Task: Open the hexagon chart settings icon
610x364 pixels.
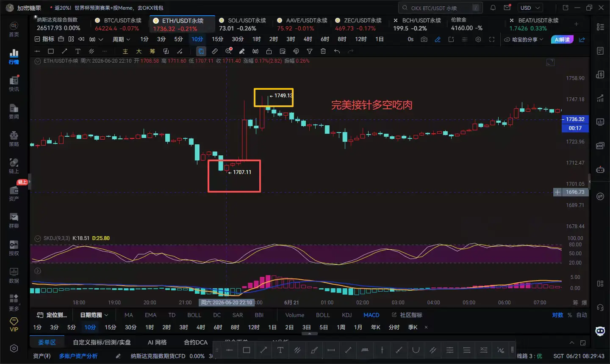Action: (478, 39)
